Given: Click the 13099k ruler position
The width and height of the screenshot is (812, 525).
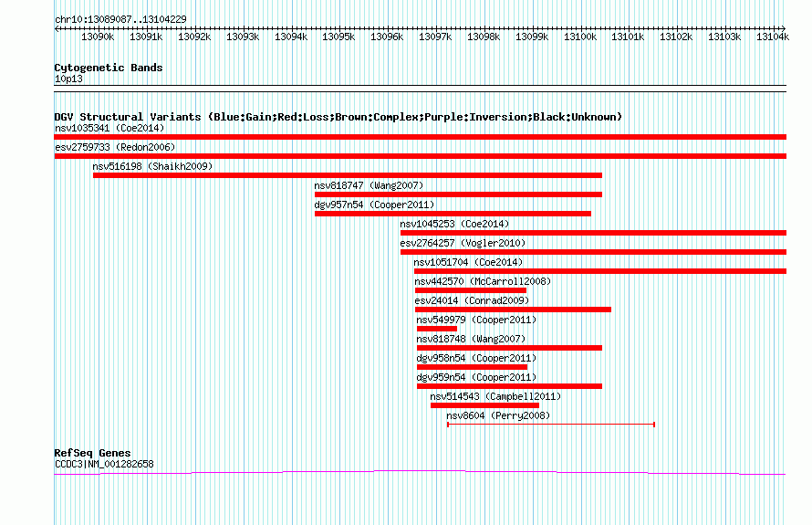Looking at the screenshot, I should (532, 37).
